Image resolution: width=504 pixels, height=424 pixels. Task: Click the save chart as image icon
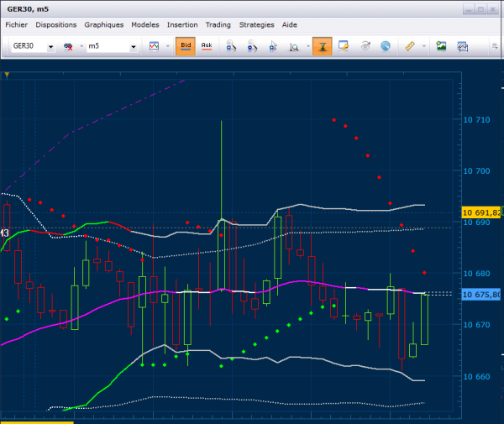(441, 46)
